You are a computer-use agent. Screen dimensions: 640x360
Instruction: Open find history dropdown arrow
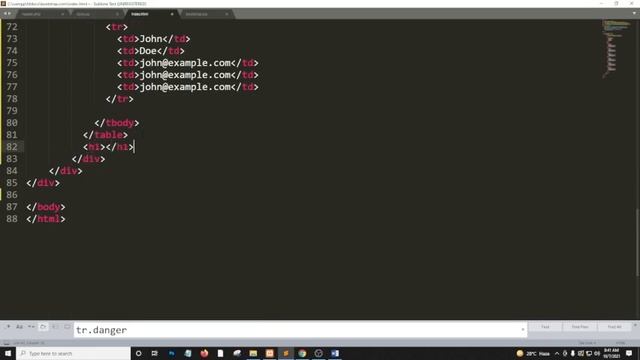tap(523, 329)
